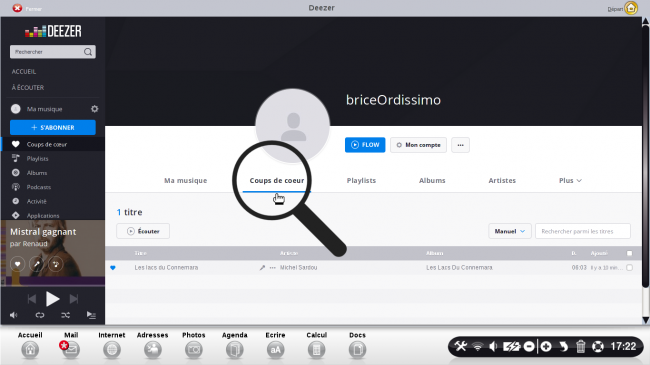Open the track title Les lacs du Connemara
Viewport: 650px width, 365px height.
pos(166,268)
